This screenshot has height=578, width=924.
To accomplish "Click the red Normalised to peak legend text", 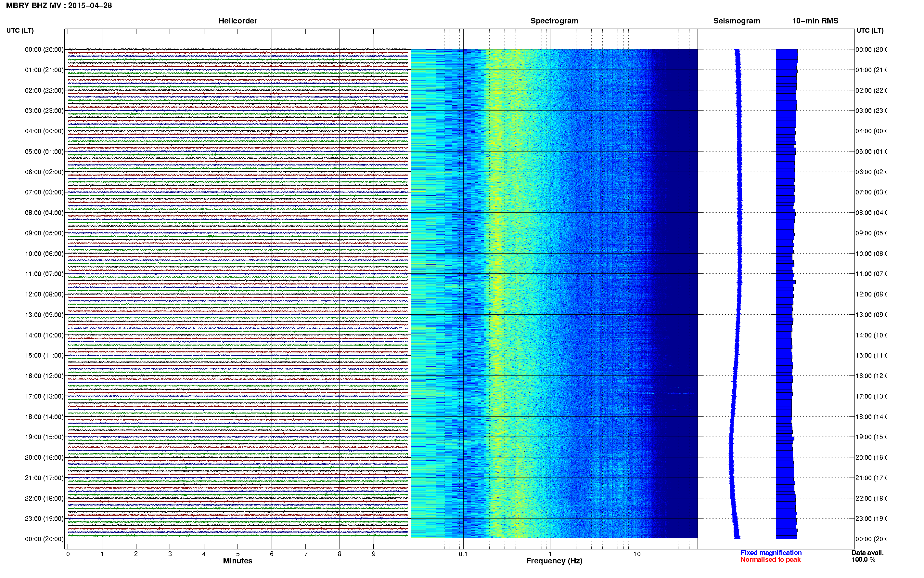I will pyautogui.click(x=770, y=560).
